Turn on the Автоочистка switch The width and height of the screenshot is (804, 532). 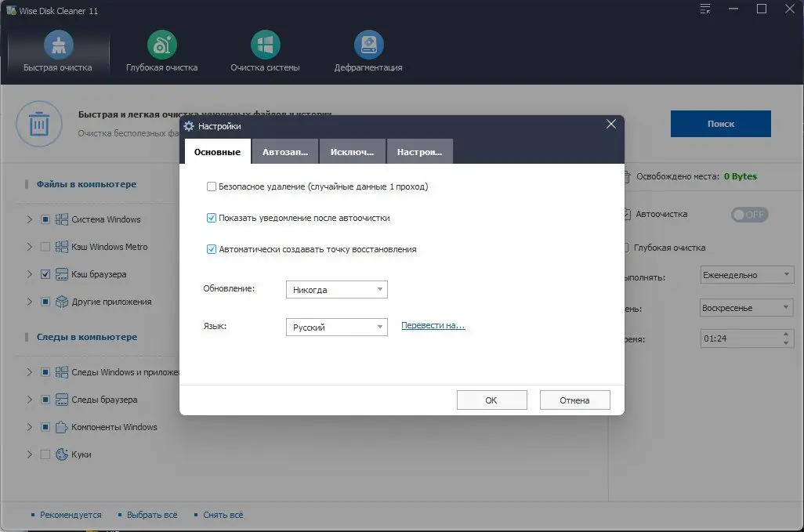point(749,214)
